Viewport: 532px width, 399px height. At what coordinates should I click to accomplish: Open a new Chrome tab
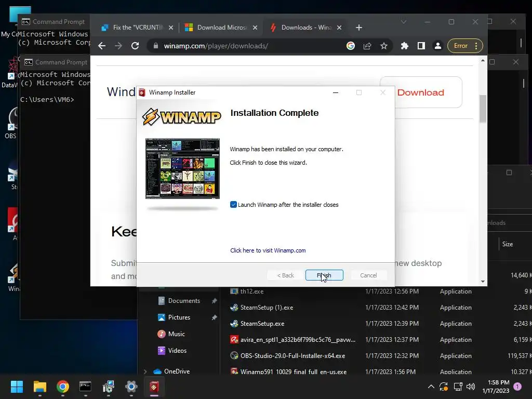click(359, 28)
